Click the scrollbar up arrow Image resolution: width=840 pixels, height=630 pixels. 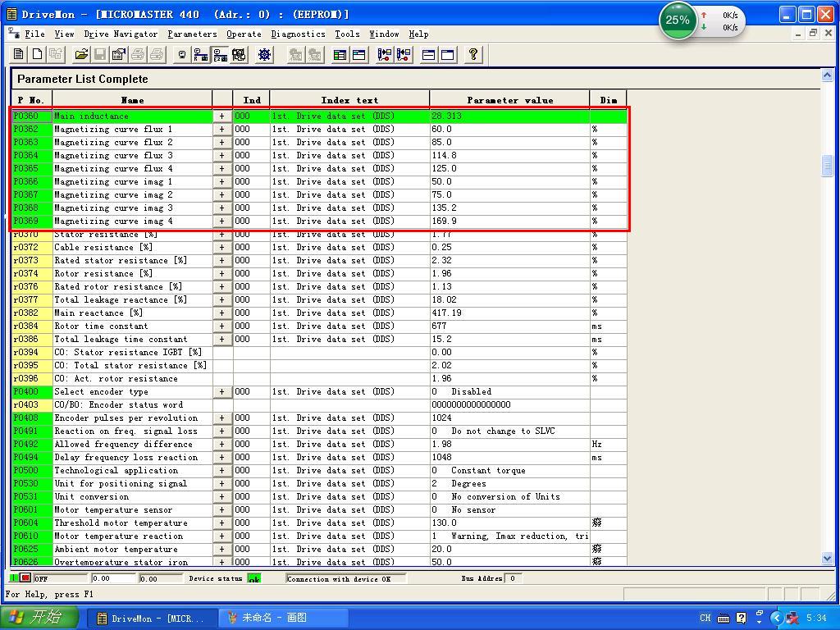(x=827, y=75)
